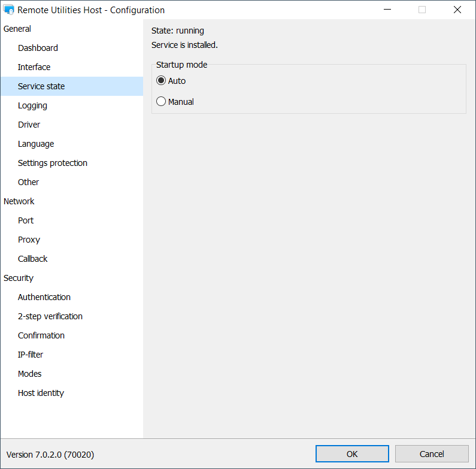
Task: Open the Other settings page
Action: (72, 182)
